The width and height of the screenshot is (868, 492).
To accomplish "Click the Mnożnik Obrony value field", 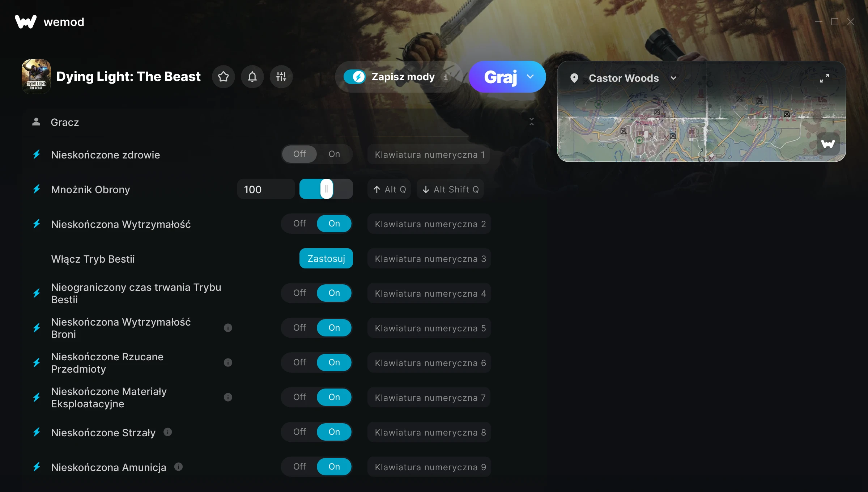I will [x=266, y=189].
